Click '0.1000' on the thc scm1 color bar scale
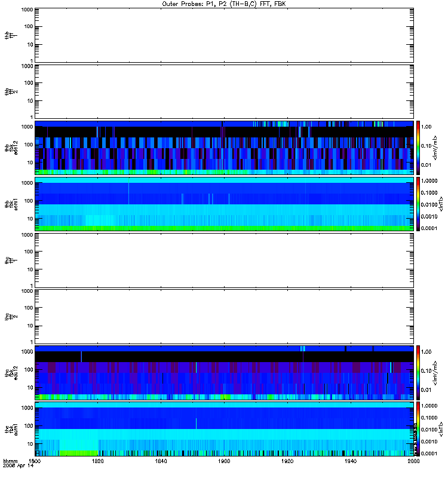The image size is (448, 478). [429, 418]
